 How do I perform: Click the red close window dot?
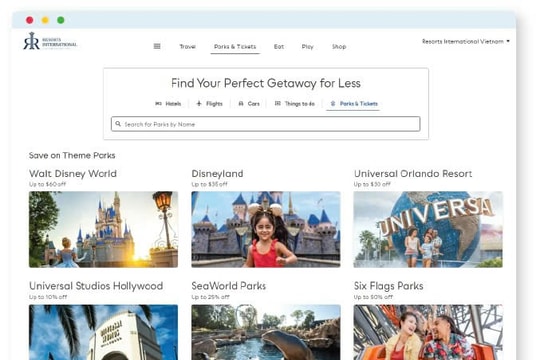30,20
